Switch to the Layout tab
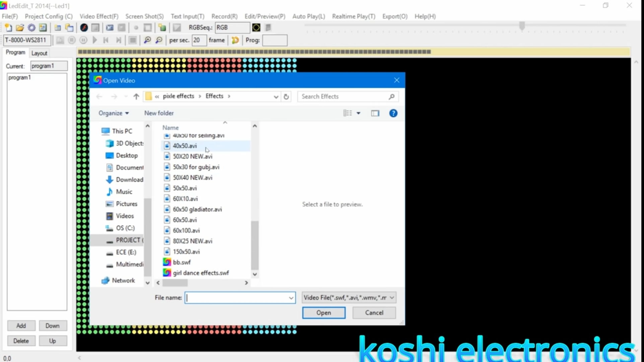 pos(39,53)
